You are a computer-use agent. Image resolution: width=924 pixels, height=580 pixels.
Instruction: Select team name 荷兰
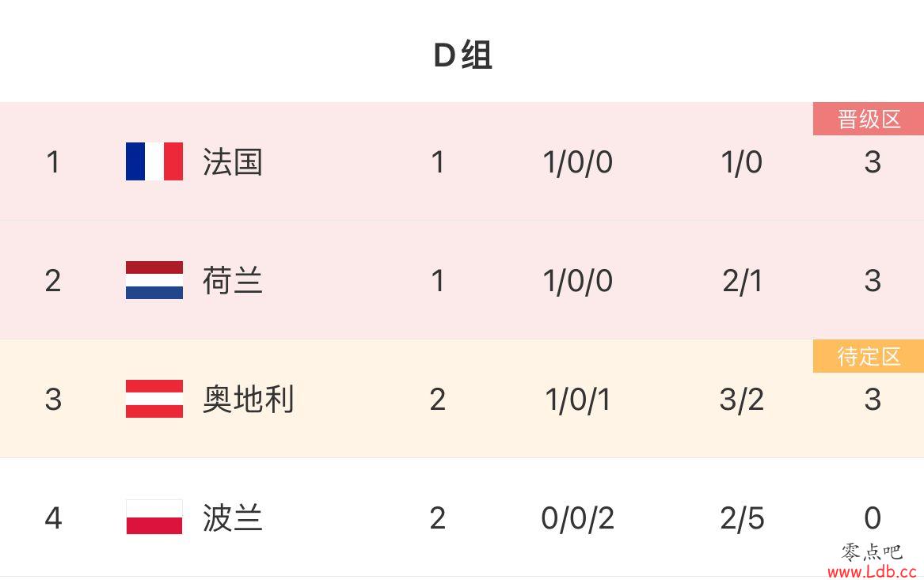click(232, 281)
